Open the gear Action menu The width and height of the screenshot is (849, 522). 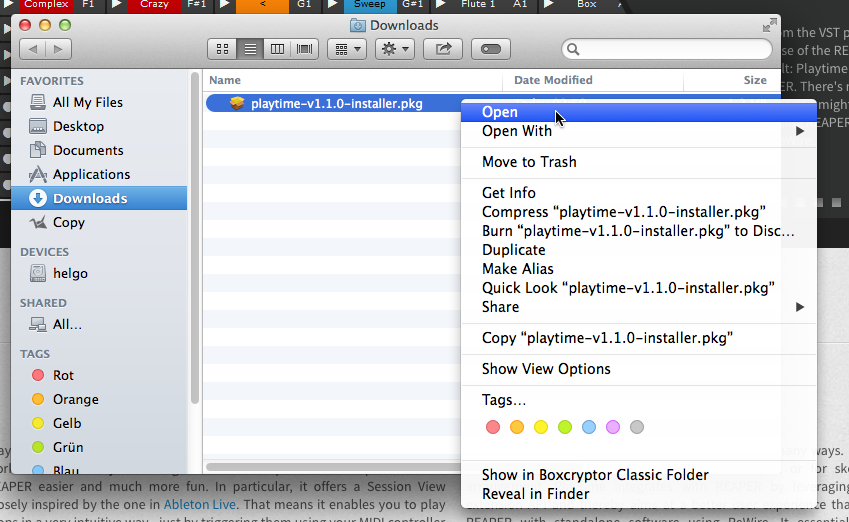pyautogui.click(x=395, y=49)
